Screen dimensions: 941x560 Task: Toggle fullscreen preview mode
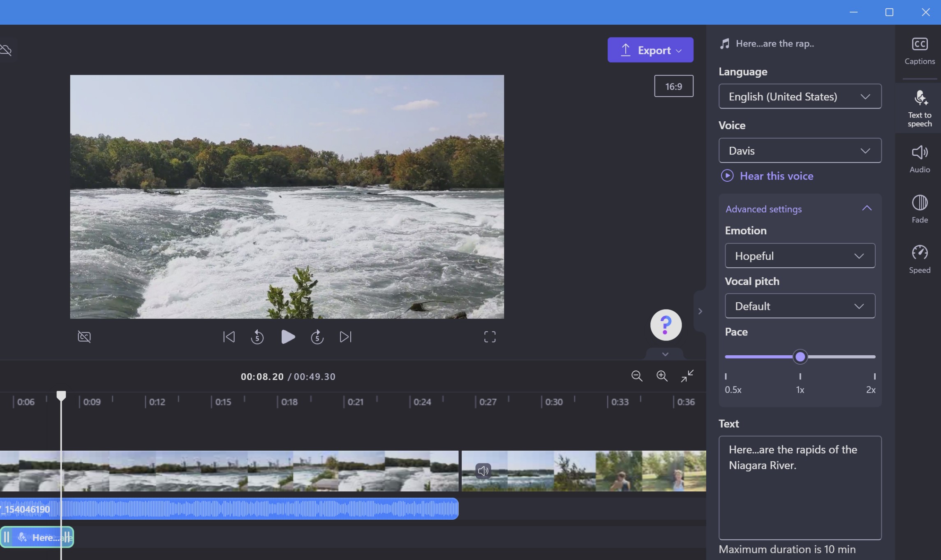pos(490,337)
